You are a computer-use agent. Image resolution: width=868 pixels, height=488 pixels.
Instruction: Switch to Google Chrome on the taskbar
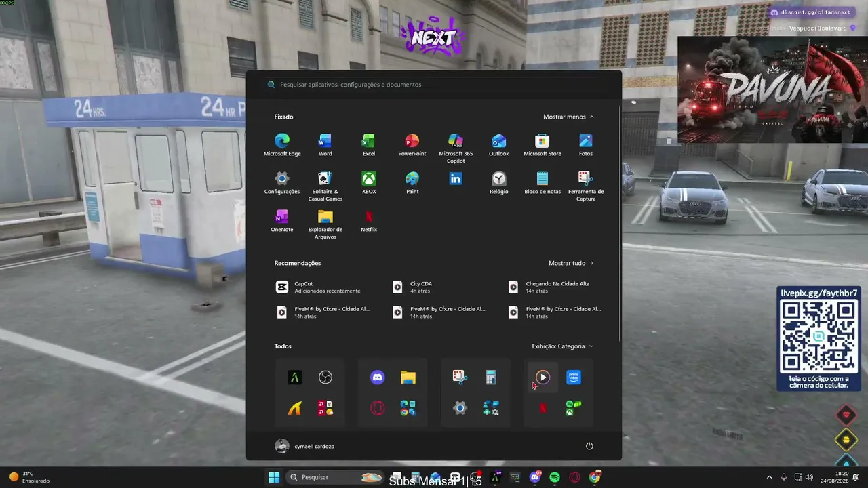(595, 477)
